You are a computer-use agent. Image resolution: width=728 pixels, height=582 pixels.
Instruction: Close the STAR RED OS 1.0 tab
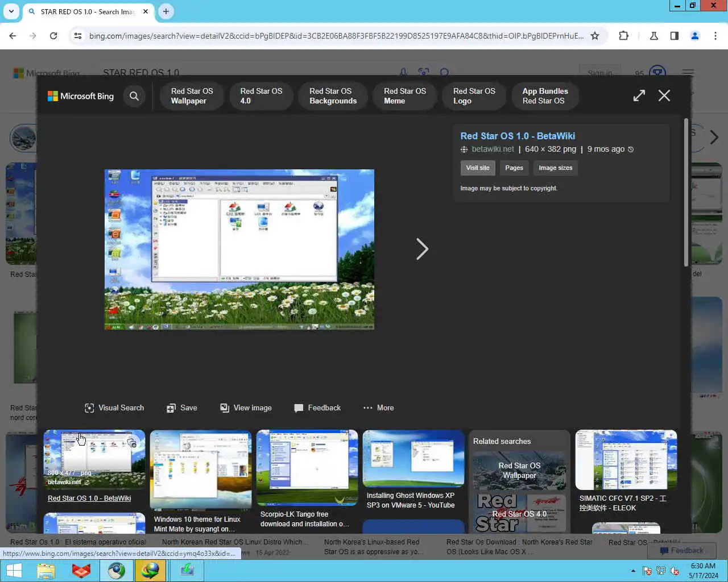146,11
